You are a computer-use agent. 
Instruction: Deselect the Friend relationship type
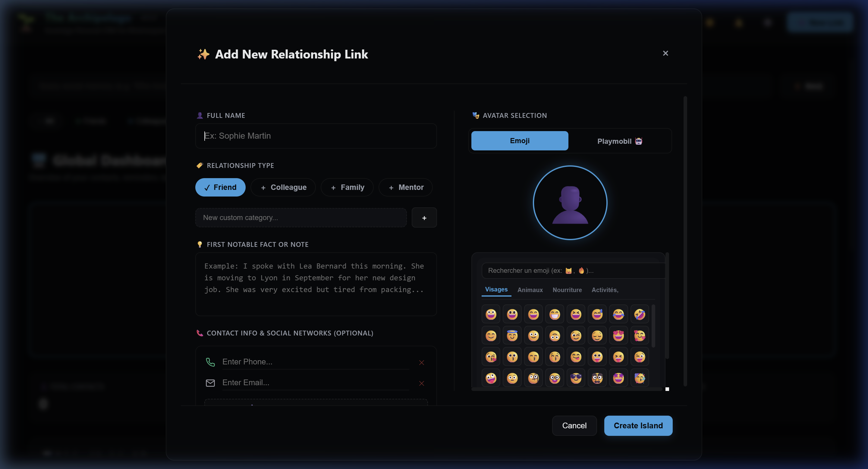pos(220,187)
